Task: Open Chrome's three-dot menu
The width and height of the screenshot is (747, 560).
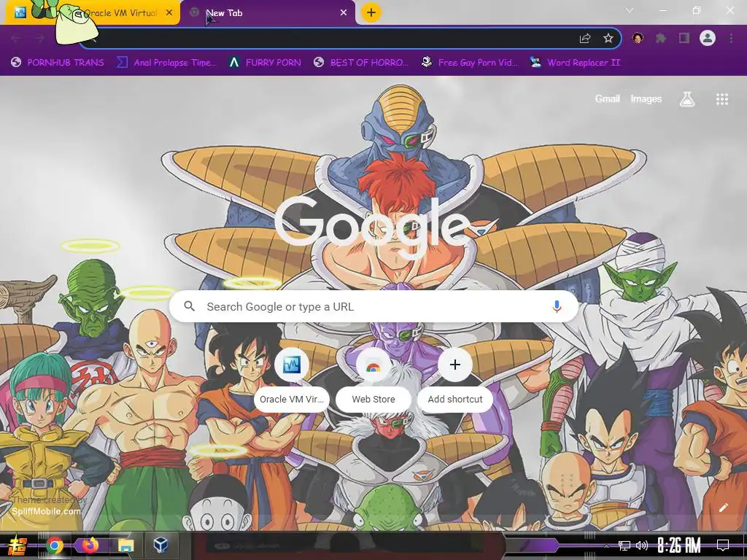Action: (x=731, y=38)
